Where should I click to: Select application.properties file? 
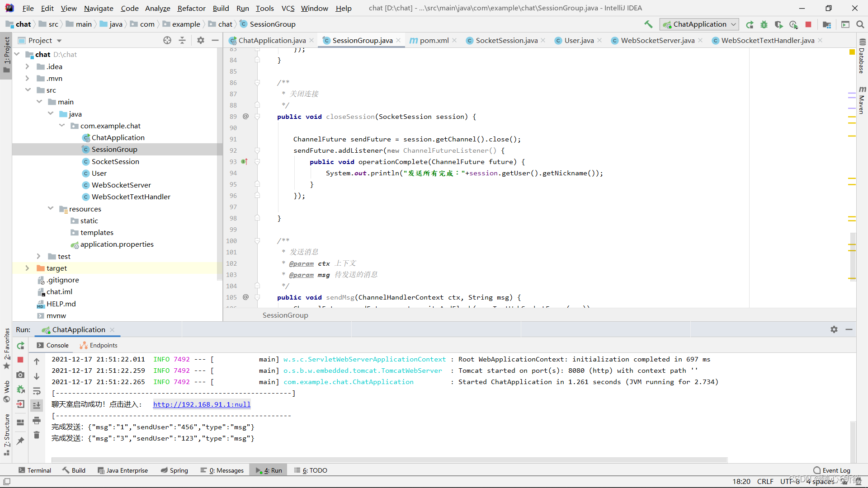[117, 244]
